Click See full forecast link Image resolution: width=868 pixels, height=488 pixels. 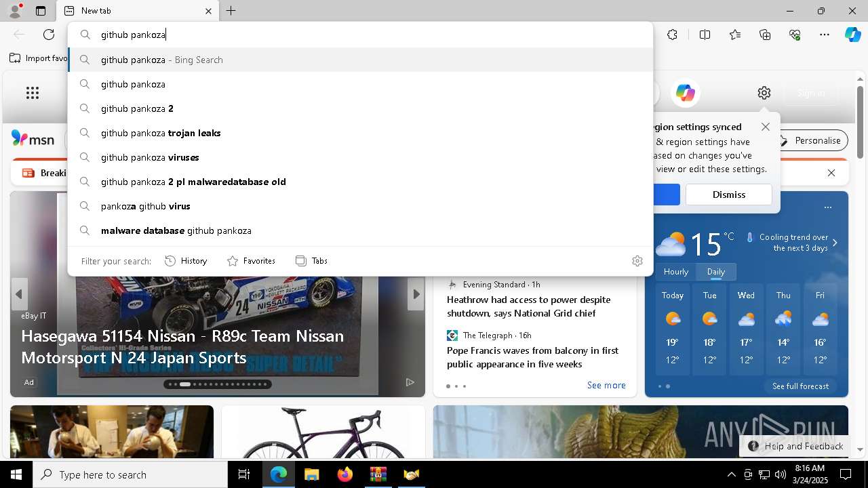800,386
